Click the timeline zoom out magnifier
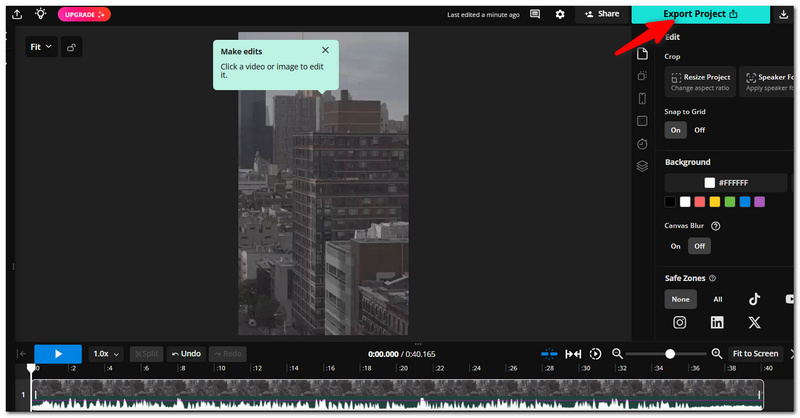This screenshot has width=800, height=418. pos(617,354)
